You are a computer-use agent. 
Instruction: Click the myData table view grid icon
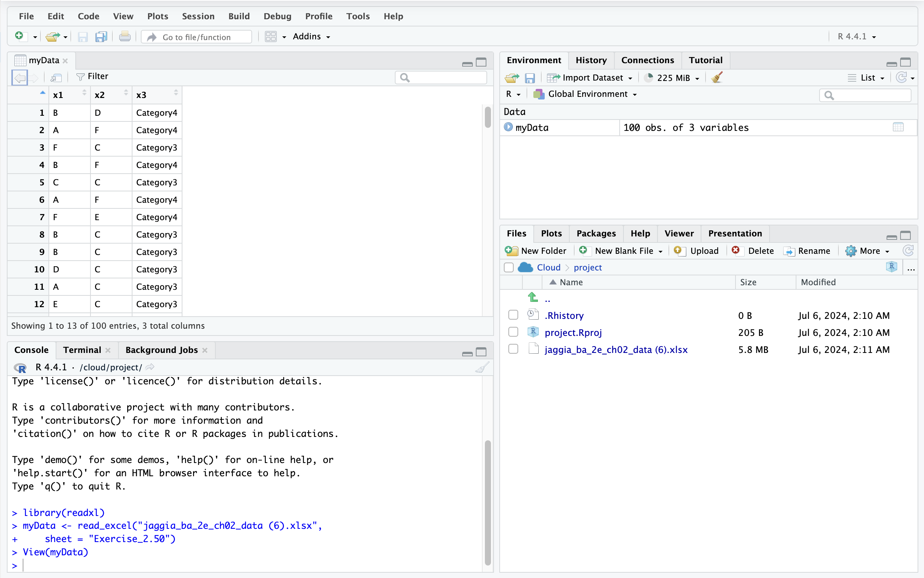coord(898,127)
